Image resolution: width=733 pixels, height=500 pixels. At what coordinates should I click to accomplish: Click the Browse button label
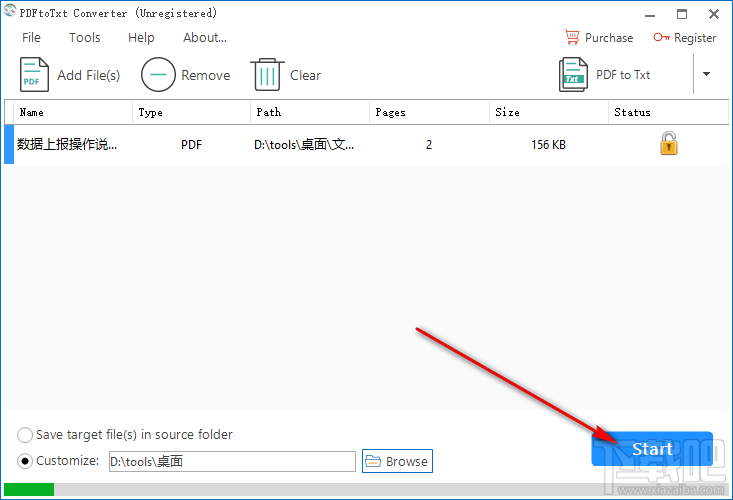pyautogui.click(x=407, y=461)
